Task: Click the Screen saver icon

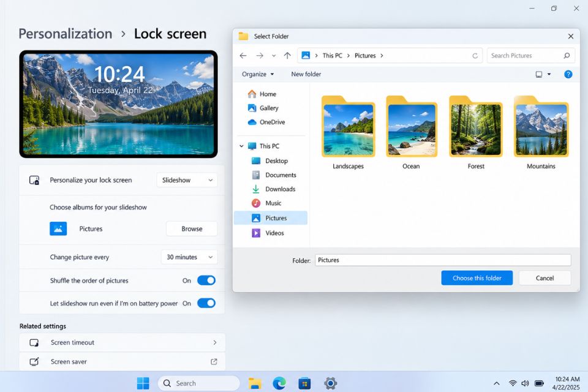Action: click(34, 361)
